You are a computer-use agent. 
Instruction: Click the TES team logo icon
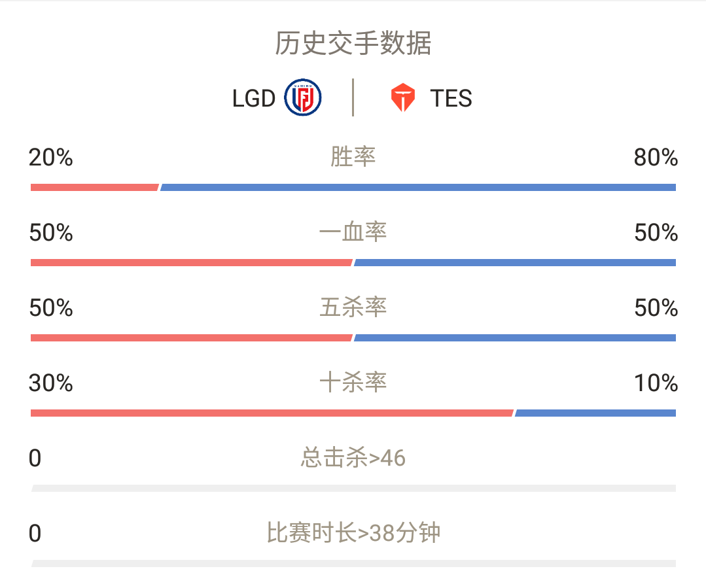(x=402, y=97)
